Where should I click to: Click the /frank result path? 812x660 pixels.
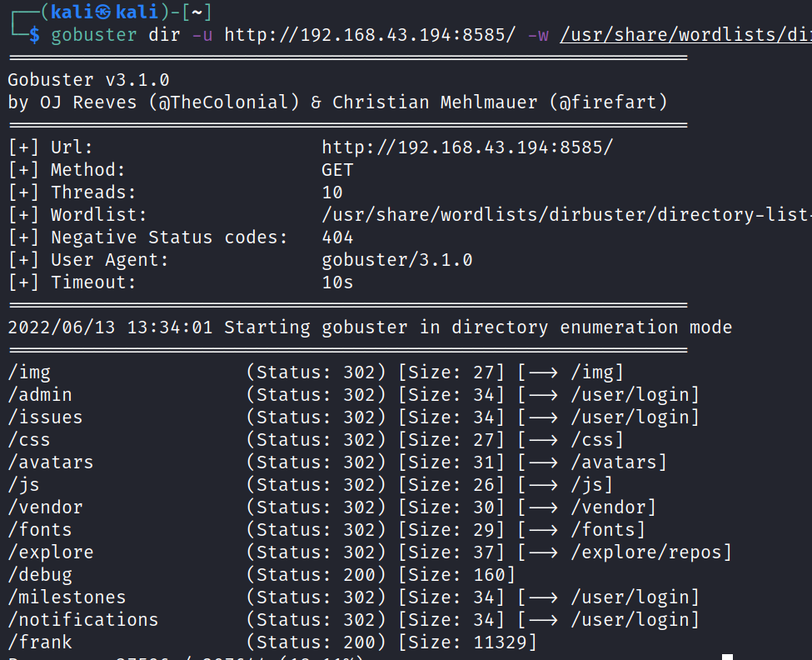pos(40,642)
